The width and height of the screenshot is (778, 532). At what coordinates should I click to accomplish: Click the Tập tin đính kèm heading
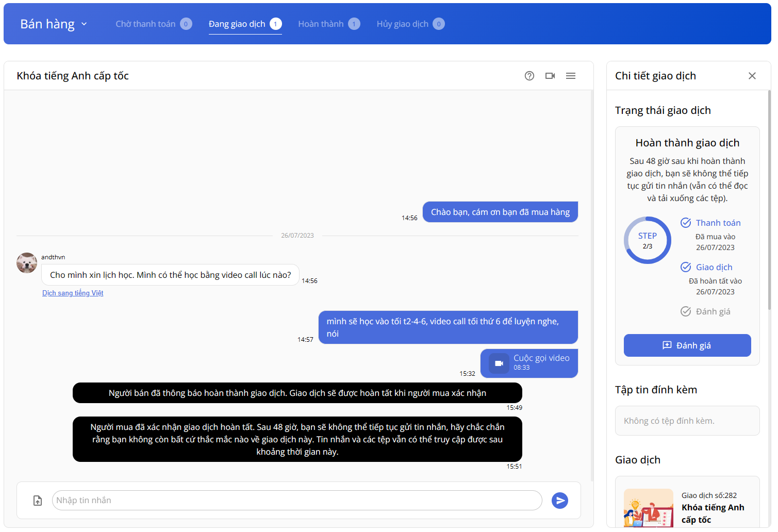[x=656, y=390]
